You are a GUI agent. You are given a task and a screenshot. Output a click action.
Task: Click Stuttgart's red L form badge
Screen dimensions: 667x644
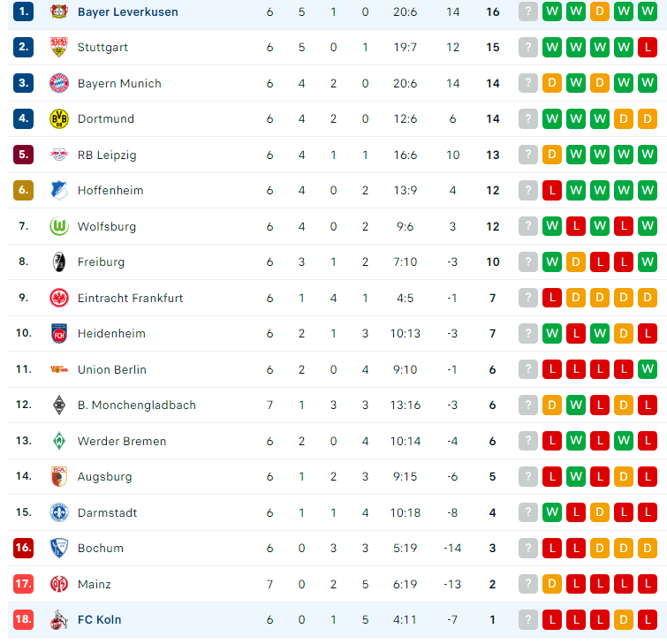648,47
